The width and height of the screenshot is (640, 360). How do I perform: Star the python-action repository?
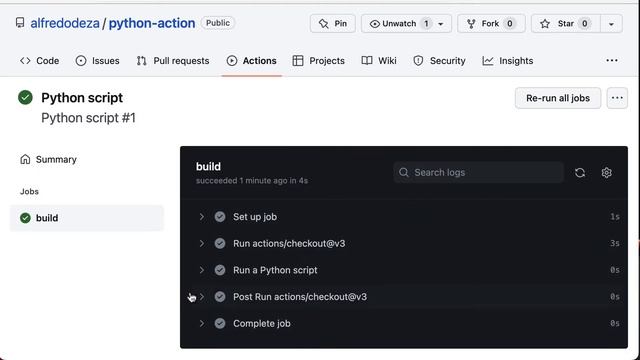coord(566,24)
